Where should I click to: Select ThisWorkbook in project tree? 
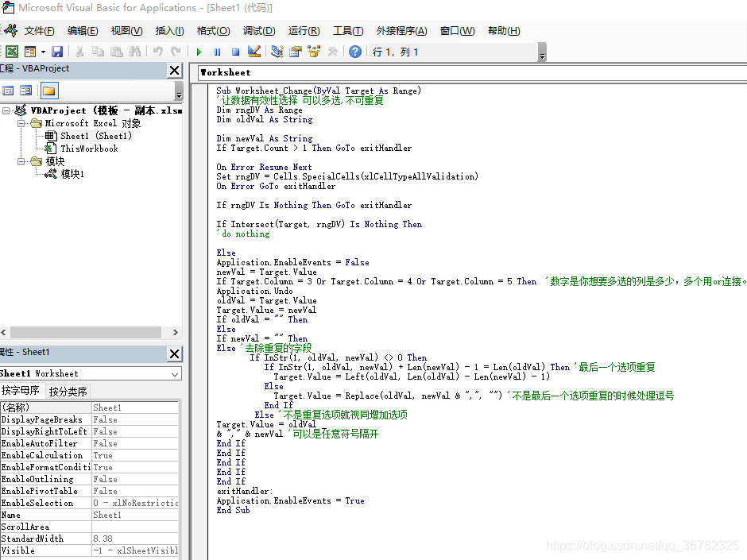tap(89, 149)
